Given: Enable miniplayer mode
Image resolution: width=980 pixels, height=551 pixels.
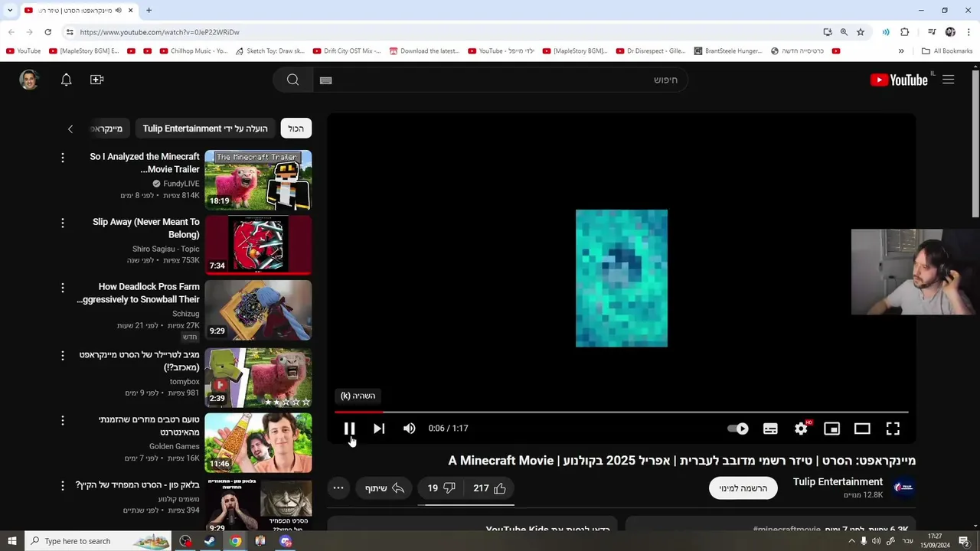Looking at the screenshot, I should pyautogui.click(x=831, y=429).
